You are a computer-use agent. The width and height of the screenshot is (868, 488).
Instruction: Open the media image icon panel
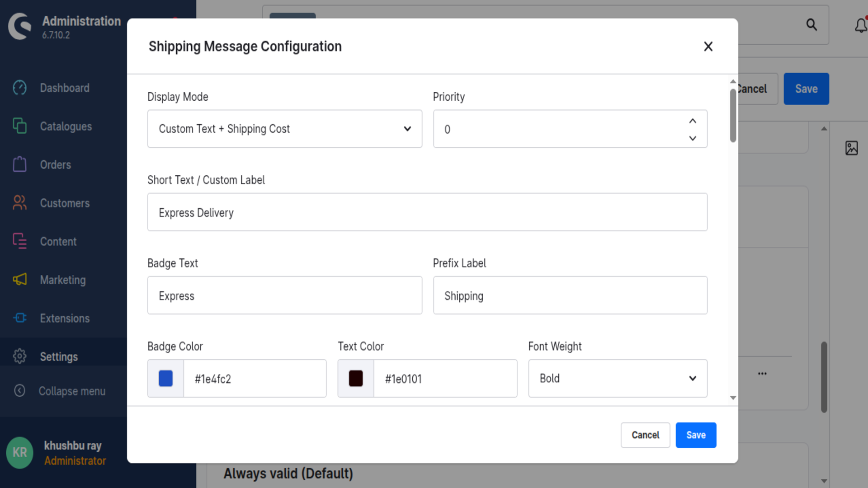click(851, 148)
